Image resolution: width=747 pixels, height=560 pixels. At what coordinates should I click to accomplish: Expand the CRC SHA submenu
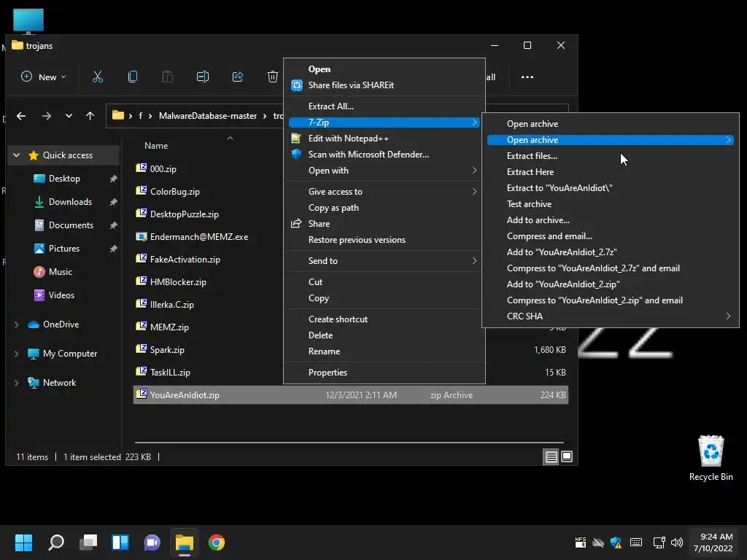click(729, 316)
